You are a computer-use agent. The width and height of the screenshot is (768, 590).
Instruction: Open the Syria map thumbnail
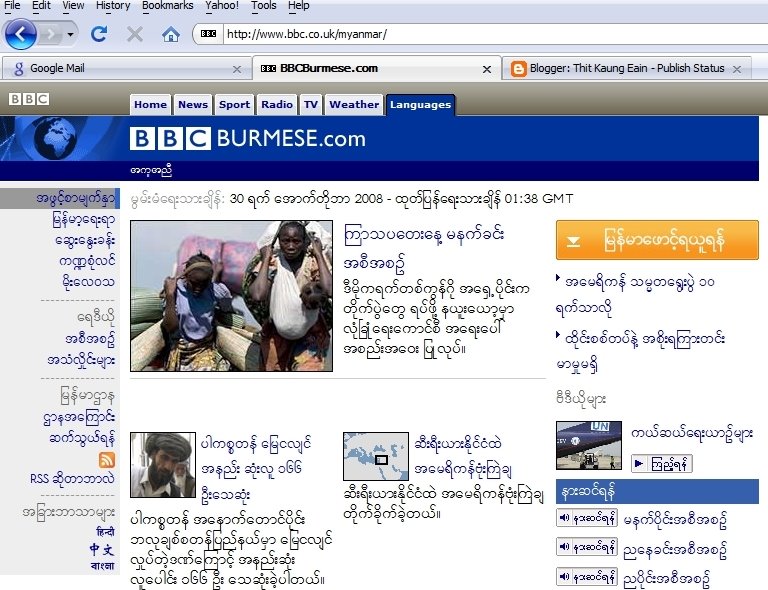(x=376, y=456)
